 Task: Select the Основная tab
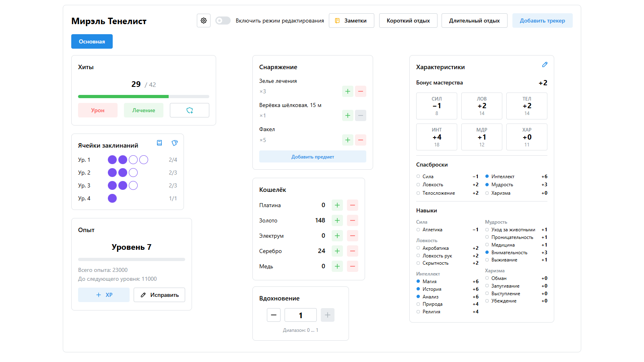tap(92, 41)
